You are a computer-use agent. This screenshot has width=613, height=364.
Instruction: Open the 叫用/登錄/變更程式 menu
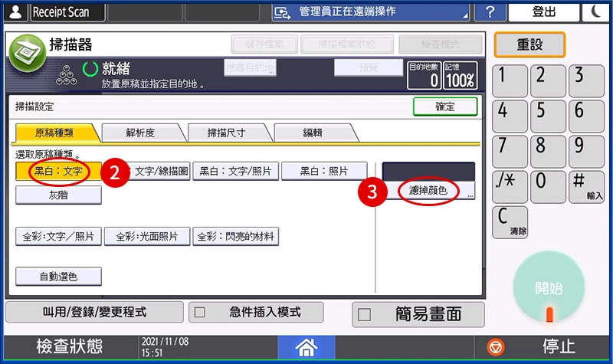tap(94, 313)
